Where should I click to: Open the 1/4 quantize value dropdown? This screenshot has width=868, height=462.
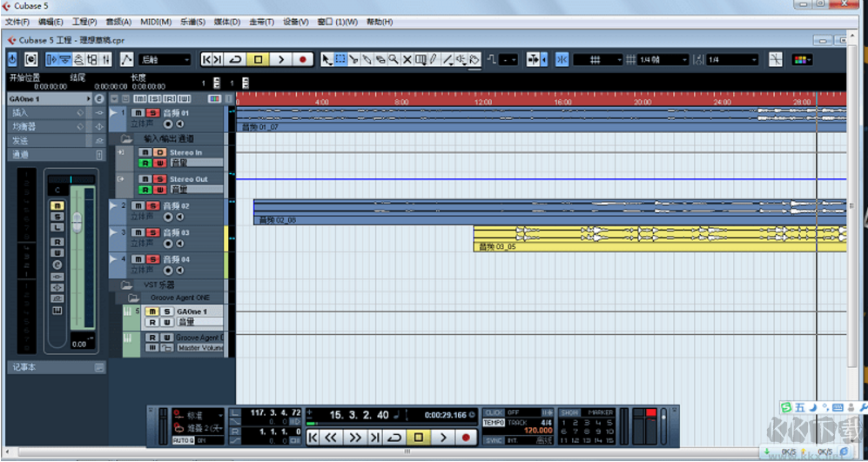pos(731,59)
